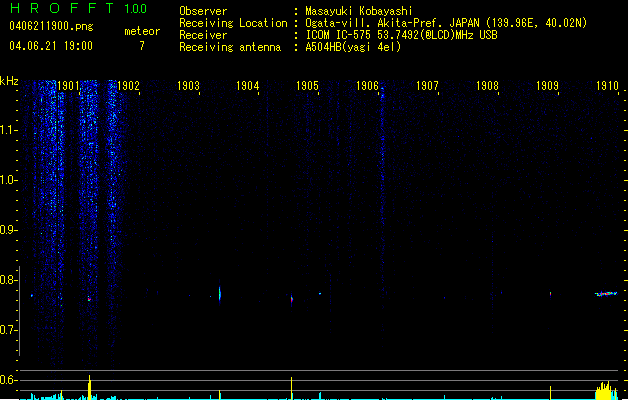Click the 1903 time marker
629x400 pixels.
[188, 86]
